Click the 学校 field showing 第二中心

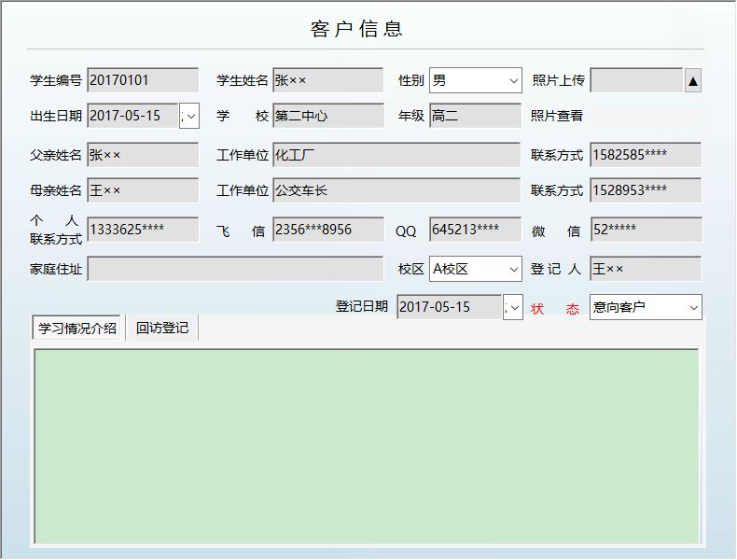click(x=328, y=116)
